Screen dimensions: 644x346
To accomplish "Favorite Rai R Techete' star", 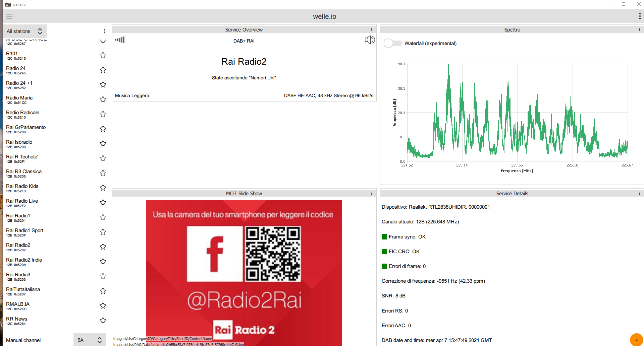I will [x=103, y=158].
